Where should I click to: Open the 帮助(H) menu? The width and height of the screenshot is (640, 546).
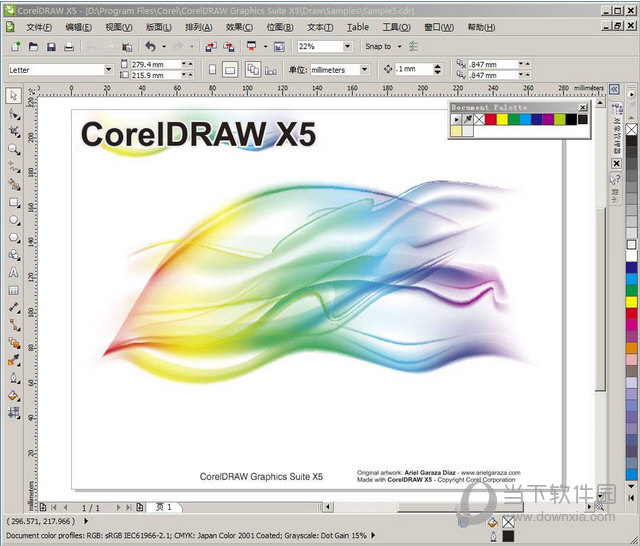tap(482, 27)
